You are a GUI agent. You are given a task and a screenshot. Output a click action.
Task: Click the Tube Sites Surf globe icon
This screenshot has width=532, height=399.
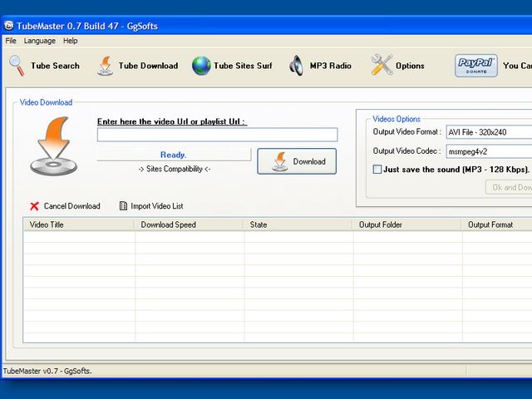click(x=201, y=66)
